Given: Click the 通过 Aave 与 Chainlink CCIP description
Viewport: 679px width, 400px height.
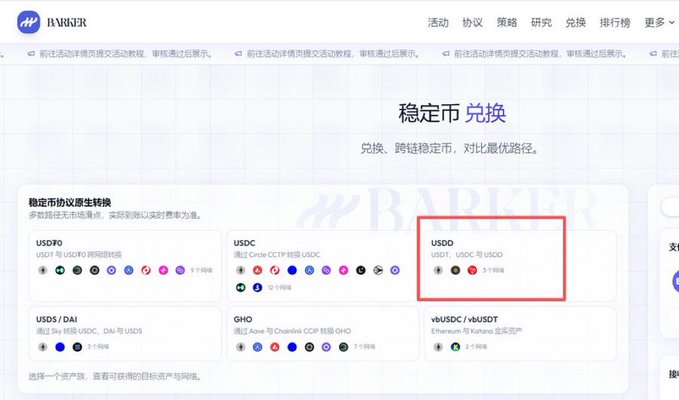Looking at the screenshot, I should (x=292, y=331).
